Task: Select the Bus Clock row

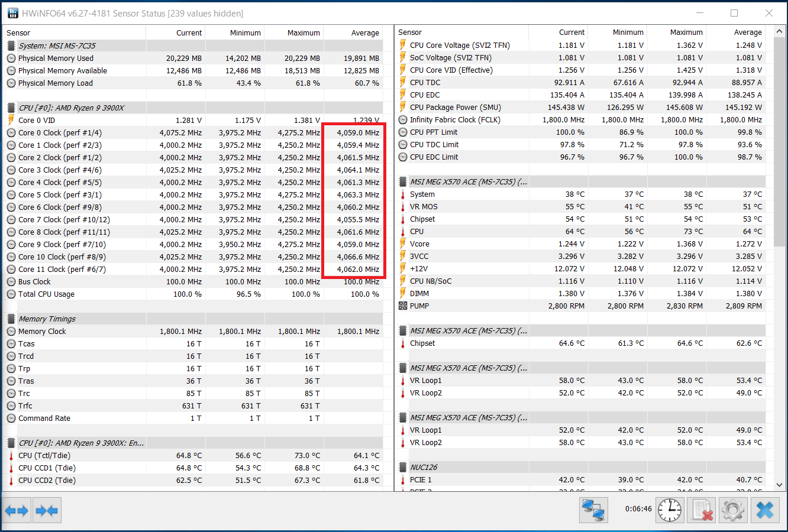Action: tap(193, 281)
